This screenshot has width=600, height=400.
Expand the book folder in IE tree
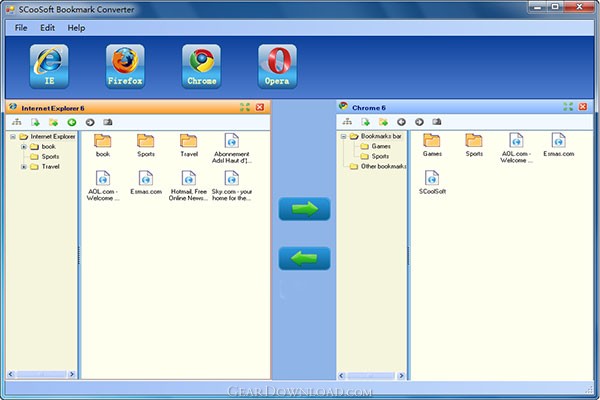tap(24, 147)
